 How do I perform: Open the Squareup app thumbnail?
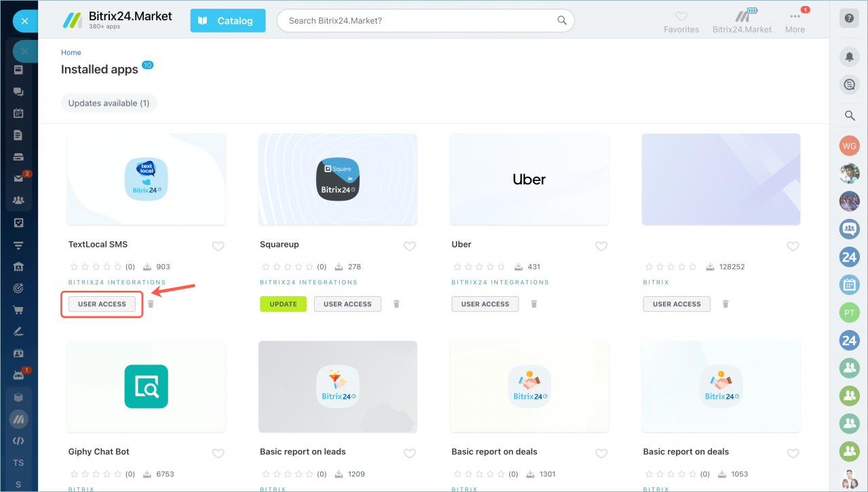pyautogui.click(x=338, y=179)
